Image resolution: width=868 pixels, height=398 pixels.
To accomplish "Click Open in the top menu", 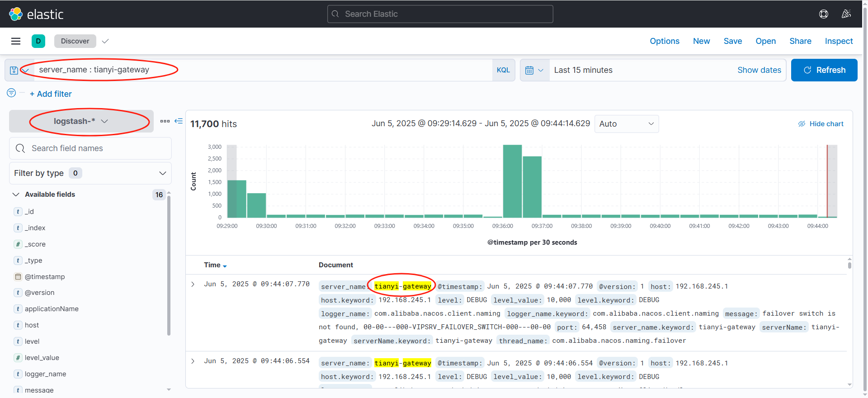I will (766, 41).
